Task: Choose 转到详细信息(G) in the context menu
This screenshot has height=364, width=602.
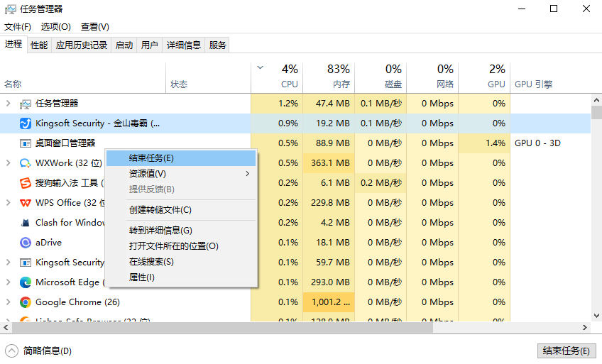Action: pyautogui.click(x=181, y=230)
